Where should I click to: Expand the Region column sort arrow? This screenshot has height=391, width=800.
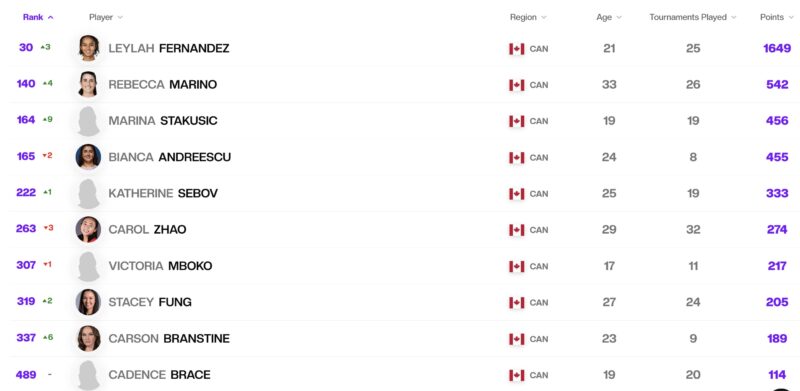pos(544,17)
